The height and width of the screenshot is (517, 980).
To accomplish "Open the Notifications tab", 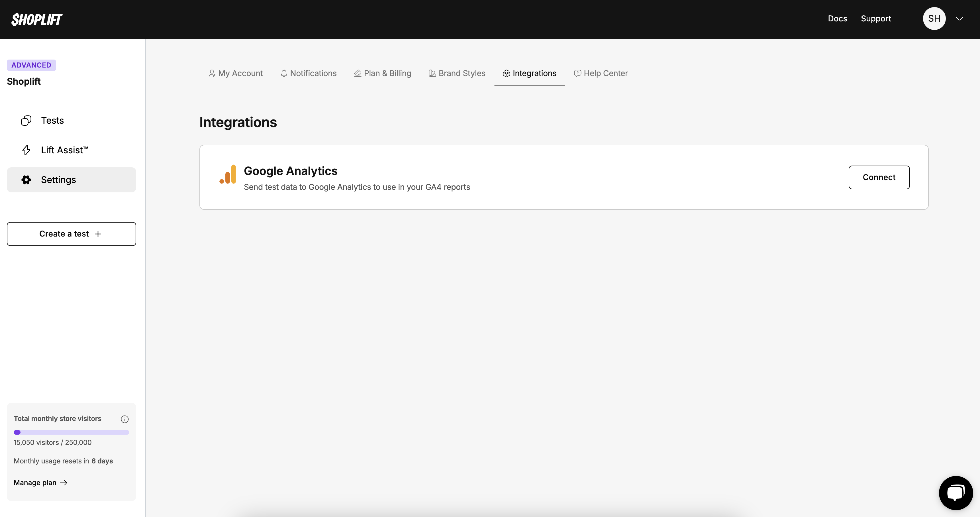I will pyautogui.click(x=309, y=73).
